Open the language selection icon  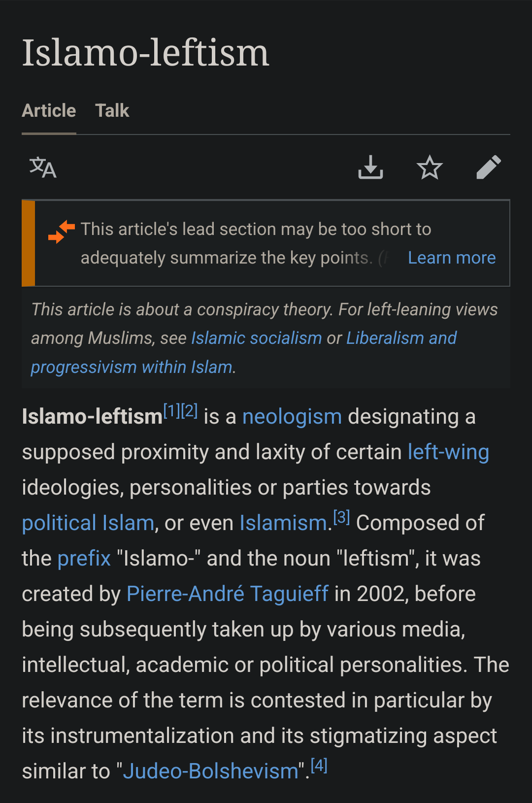click(x=43, y=167)
